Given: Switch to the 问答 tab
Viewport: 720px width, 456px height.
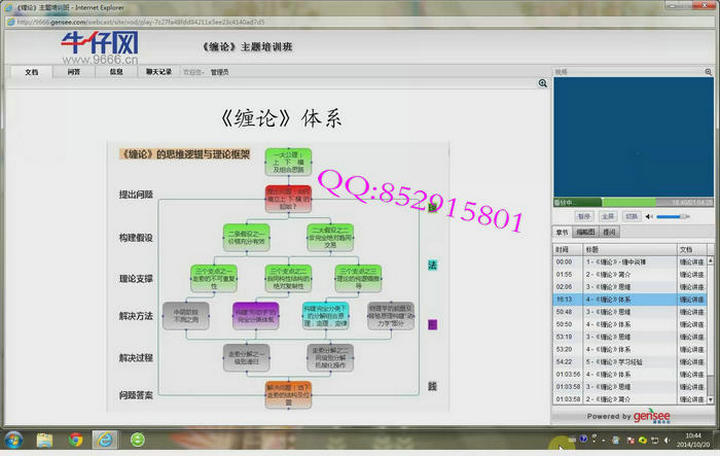Looking at the screenshot, I should (74, 72).
